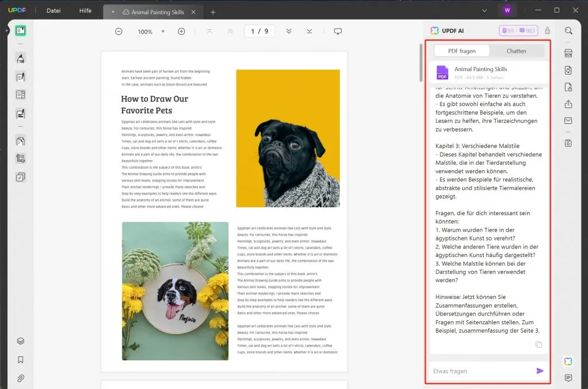The image size is (588, 389).
Task: Send the chat message with the arrow button
Action: tap(540, 371)
